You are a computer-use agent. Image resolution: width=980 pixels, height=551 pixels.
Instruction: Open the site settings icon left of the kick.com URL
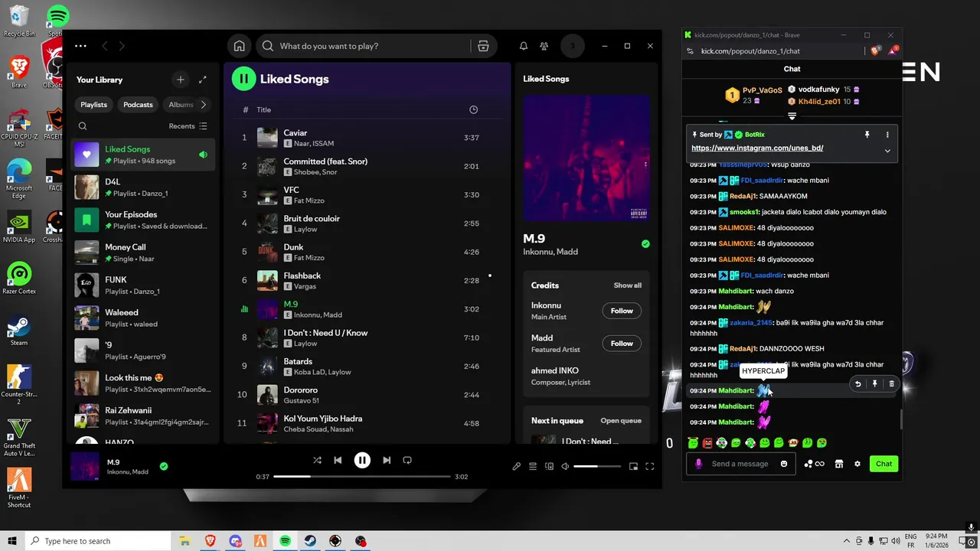click(690, 51)
